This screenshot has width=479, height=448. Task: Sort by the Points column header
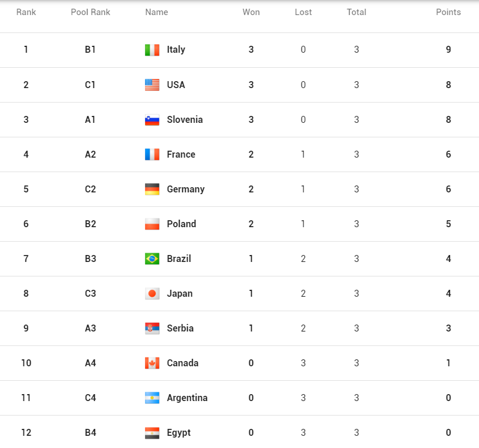click(x=448, y=12)
